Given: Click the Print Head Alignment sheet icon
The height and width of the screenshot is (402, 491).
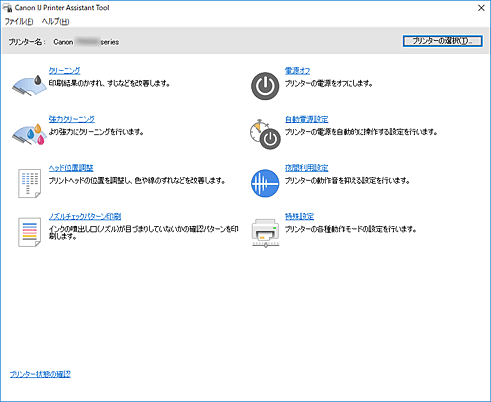Looking at the screenshot, I should [x=29, y=183].
